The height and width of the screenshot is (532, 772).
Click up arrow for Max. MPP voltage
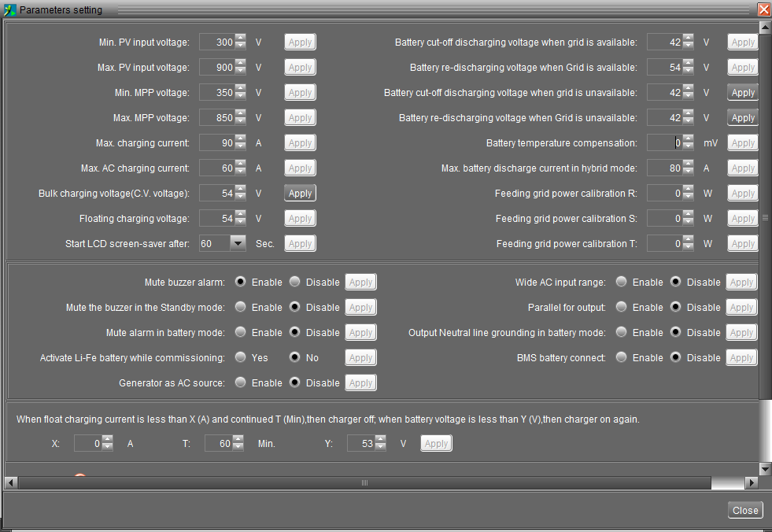tap(241, 114)
